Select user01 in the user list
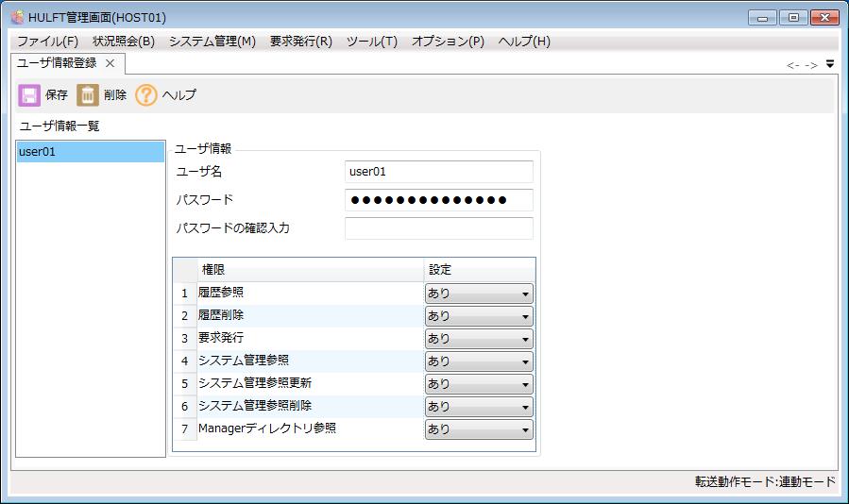The height and width of the screenshot is (504, 849). 91,152
